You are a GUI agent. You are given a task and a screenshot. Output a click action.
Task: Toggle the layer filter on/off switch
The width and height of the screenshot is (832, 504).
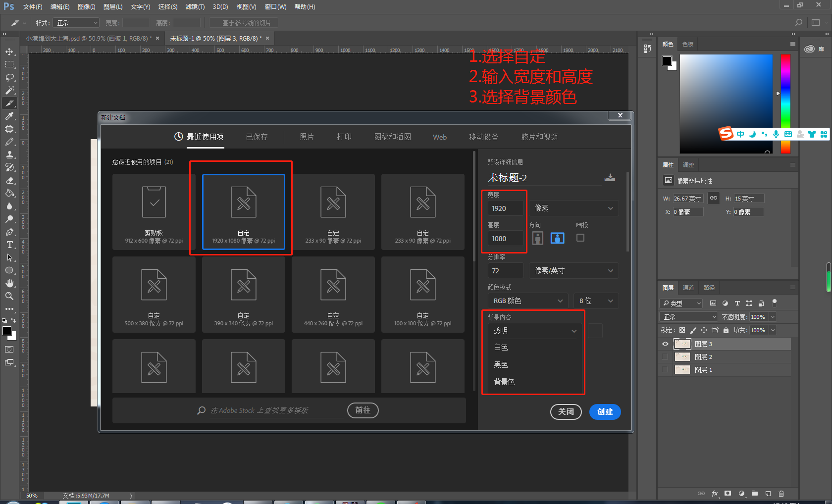(775, 303)
